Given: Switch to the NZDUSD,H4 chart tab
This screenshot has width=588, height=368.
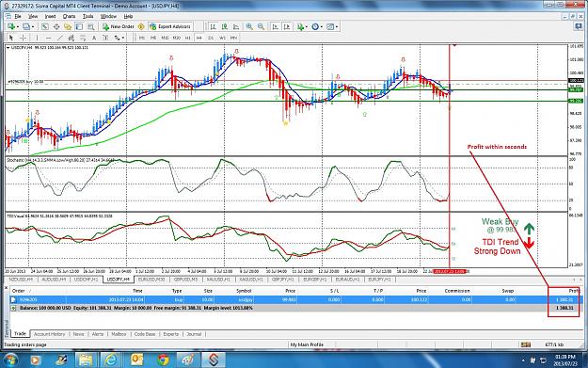Looking at the screenshot, I should tap(21, 280).
